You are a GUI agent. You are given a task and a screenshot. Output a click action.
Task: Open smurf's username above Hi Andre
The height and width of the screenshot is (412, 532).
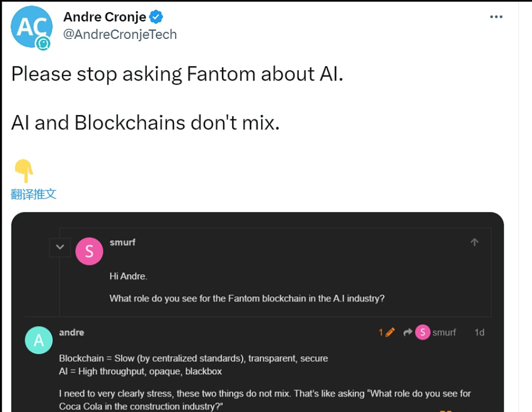tap(123, 242)
